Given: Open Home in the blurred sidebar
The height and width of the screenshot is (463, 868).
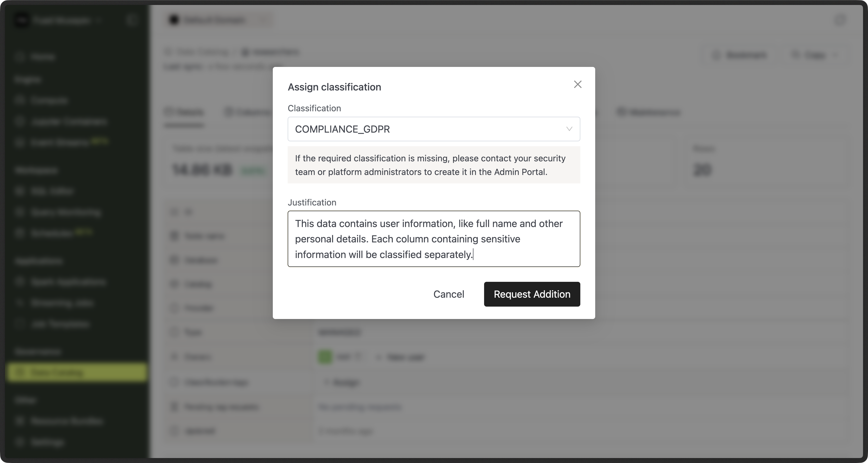Looking at the screenshot, I should click(42, 57).
